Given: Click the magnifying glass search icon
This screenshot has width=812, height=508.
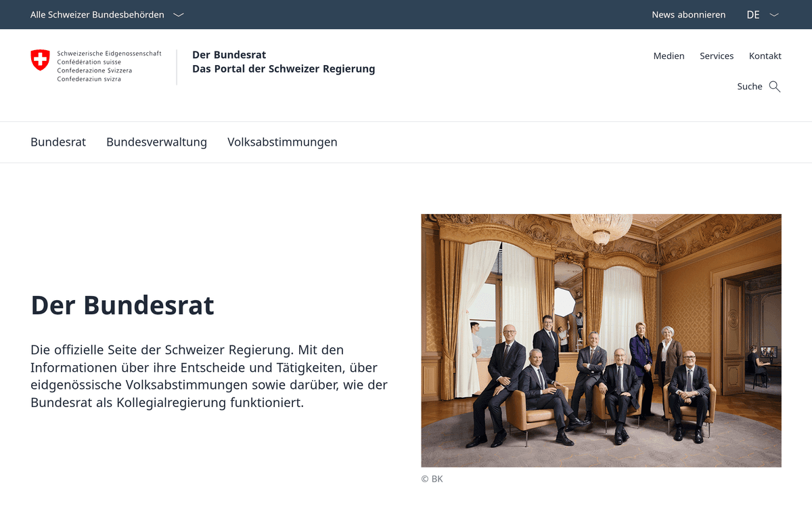Looking at the screenshot, I should pos(775,87).
